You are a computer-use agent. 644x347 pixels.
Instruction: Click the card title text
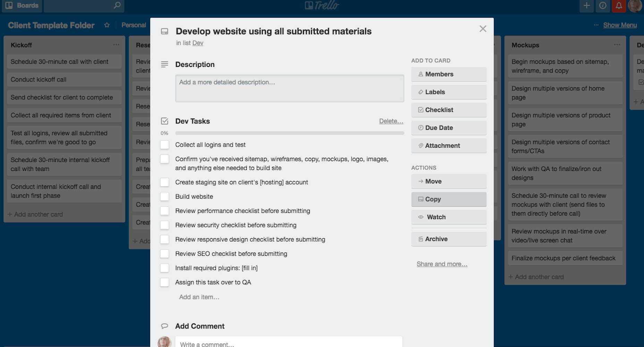click(273, 32)
